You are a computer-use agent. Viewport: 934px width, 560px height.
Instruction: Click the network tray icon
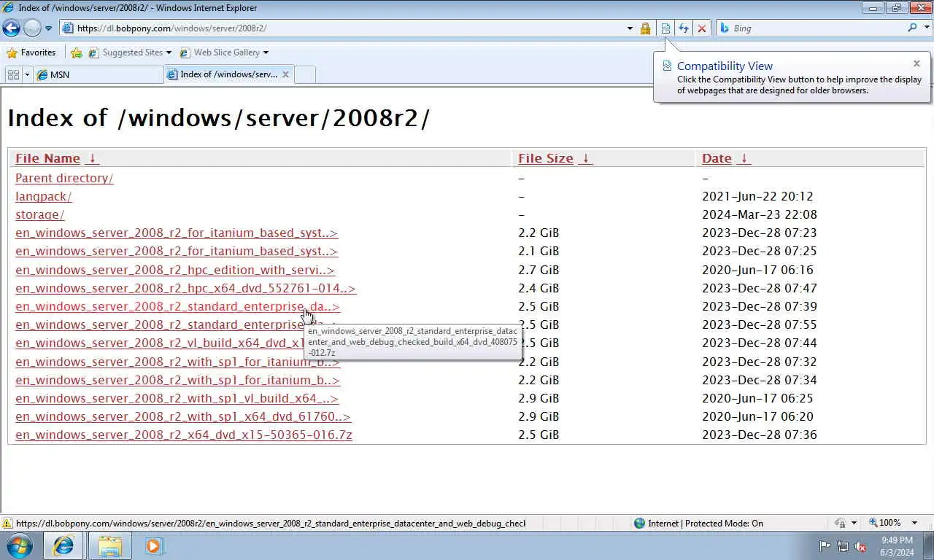click(x=843, y=545)
